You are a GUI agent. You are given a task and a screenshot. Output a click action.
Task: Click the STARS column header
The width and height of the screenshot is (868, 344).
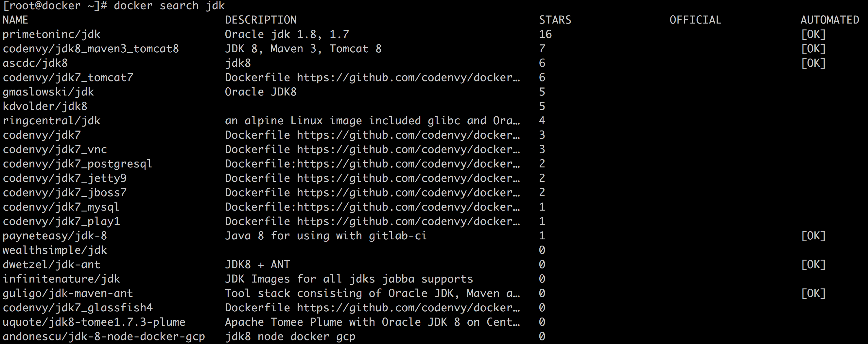(x=555, y=20)
